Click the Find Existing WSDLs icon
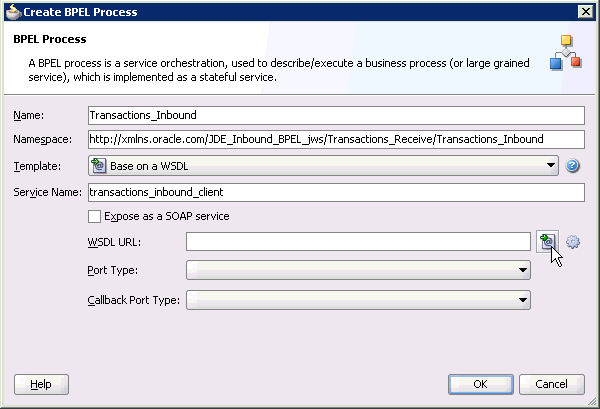This screenshot has height=409, width=600. (547, 241)
